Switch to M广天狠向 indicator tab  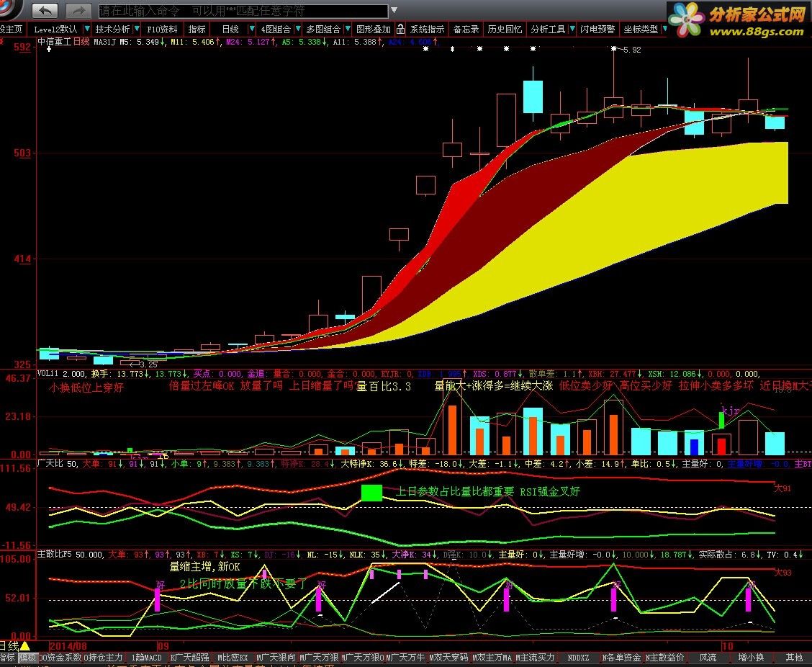pos(276,657)
